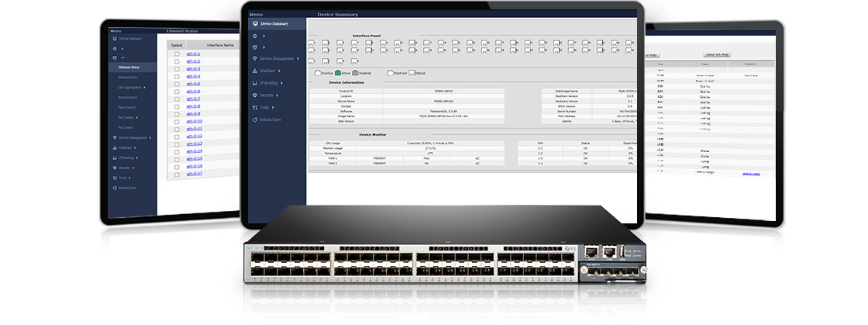Click the Security icon in left tablet menu
This screenshot has width=868, height=325.
[115, 168]
